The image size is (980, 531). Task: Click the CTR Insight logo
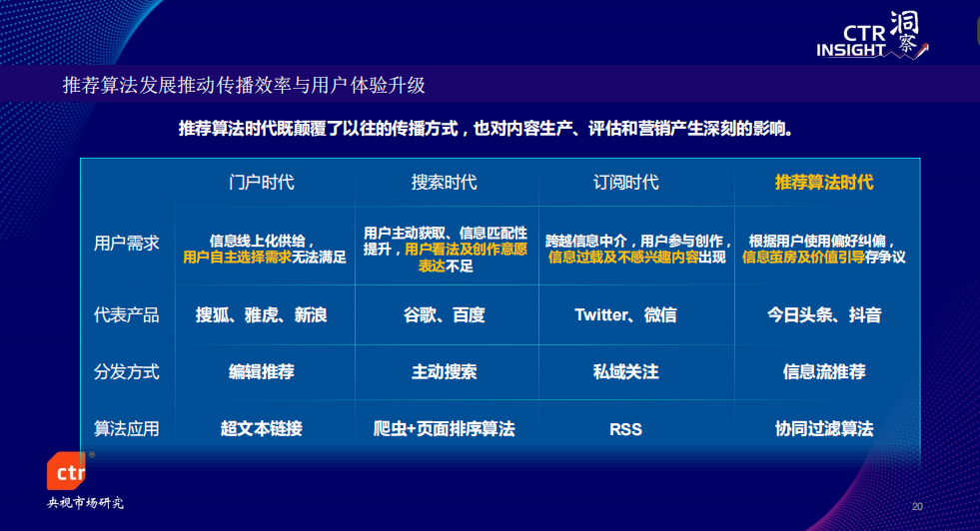pos(872,35)
